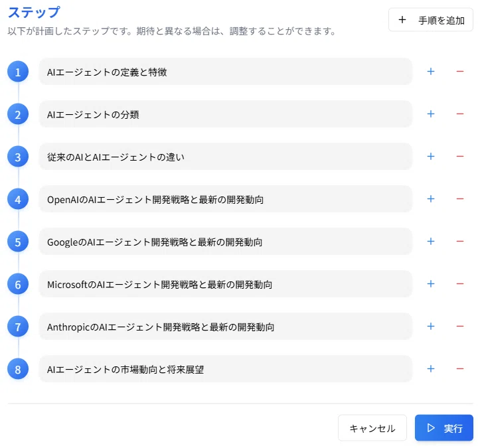
Task: Click the 'ステップ' heading text
Action: point(34,13)
